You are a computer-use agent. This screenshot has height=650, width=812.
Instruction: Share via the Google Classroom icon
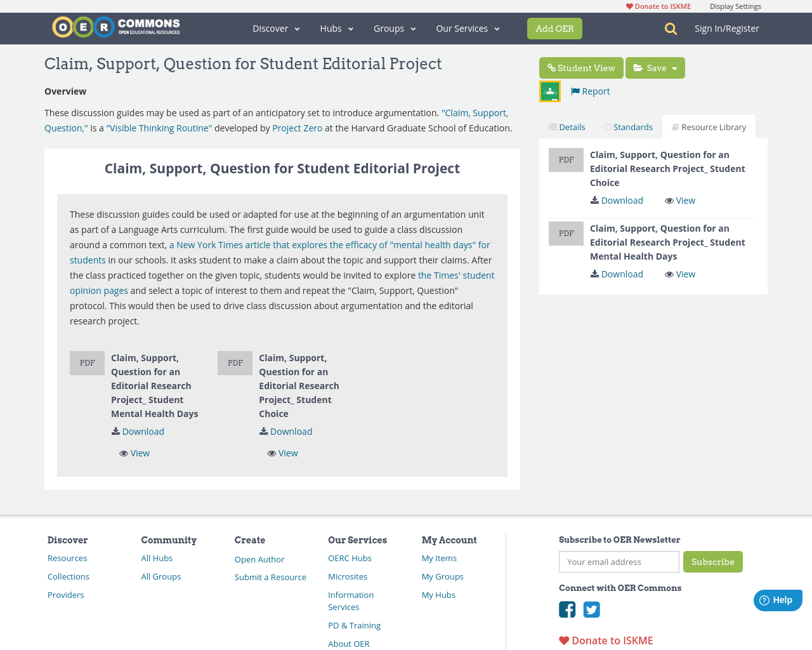pos(549,90)
